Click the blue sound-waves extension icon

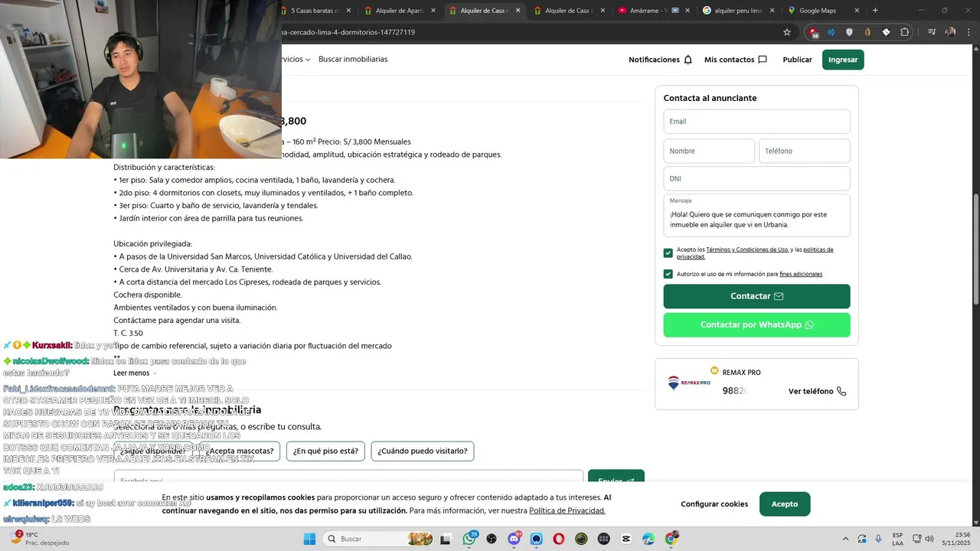tap(831, 32)
